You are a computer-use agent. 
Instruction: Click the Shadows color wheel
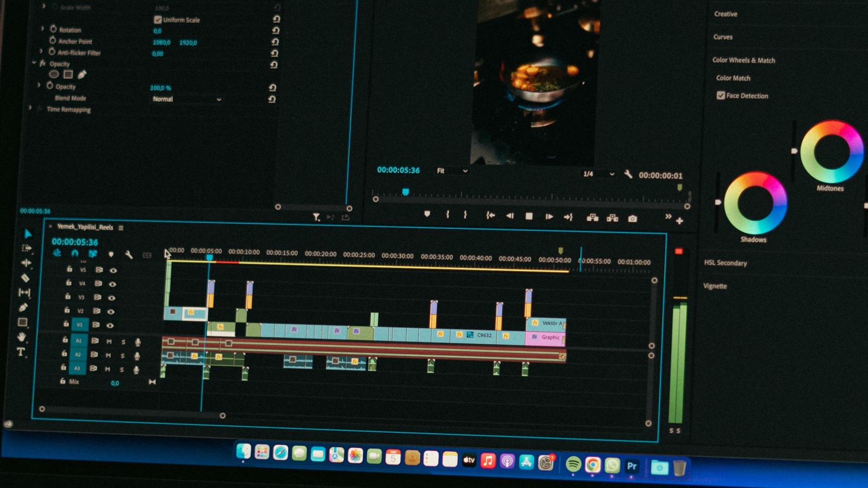pyautogui.click(x=755, y=203)
